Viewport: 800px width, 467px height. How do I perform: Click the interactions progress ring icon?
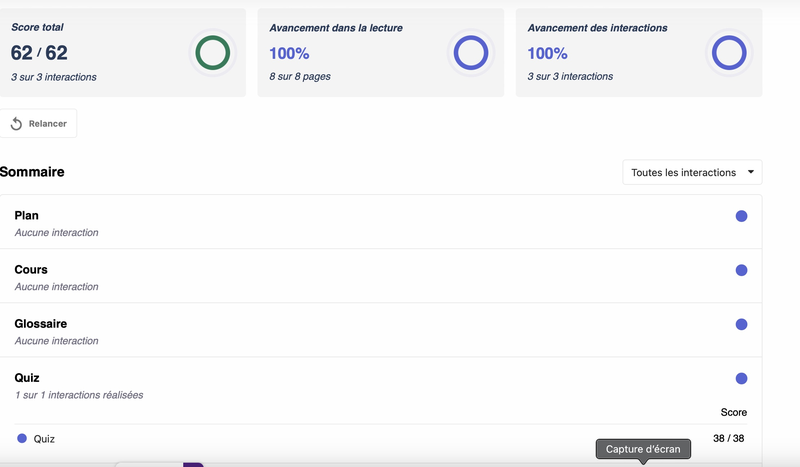click(728, 53)
